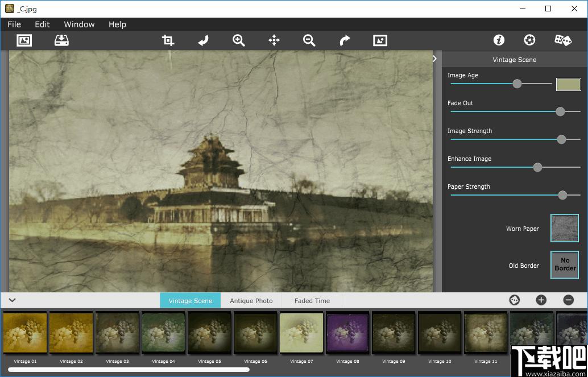The height and width of the screenshot is (377, 588).
Task: Zoom out with the magnifier minus icon
Action: point(309,40)
